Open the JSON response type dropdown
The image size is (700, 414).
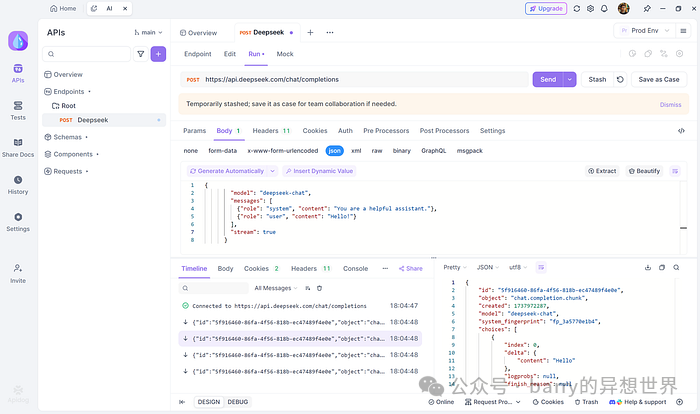pyautogui.click(x=488, y=268)
